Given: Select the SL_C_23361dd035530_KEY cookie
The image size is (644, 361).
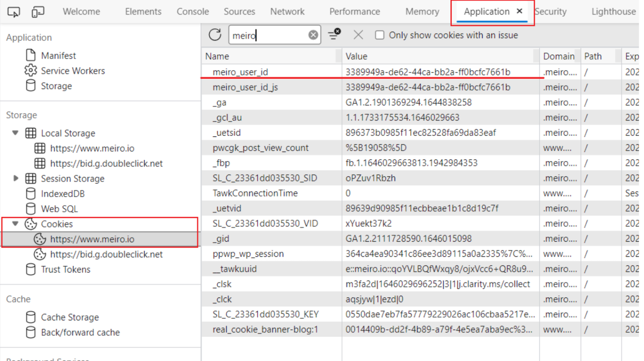Looking at the screenshot, I should click(420, 314).
